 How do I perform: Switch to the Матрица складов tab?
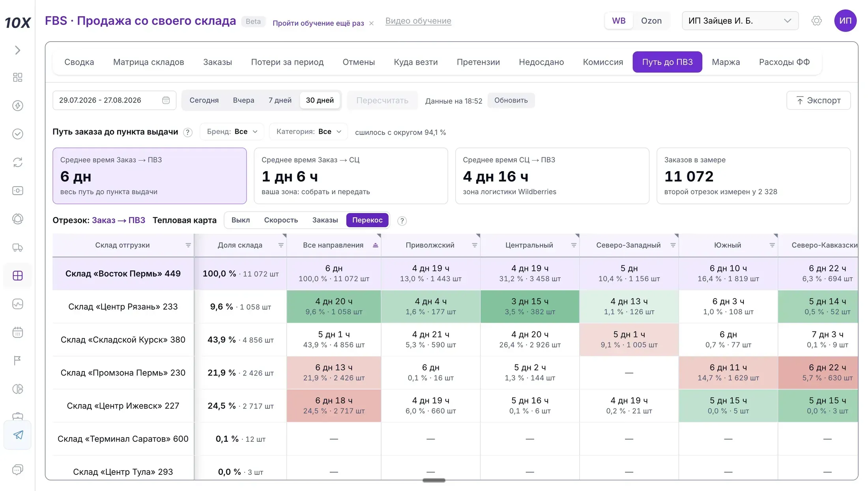click(148, 62)
